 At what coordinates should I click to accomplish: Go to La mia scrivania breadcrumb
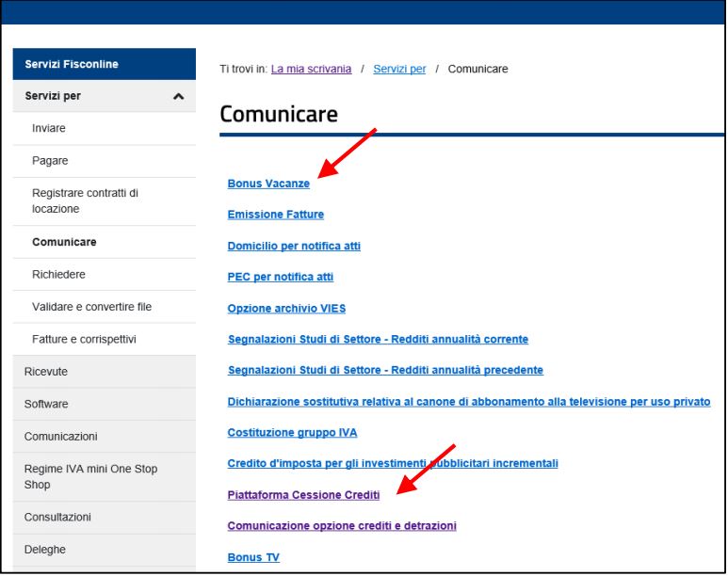(x=311, y=69)
